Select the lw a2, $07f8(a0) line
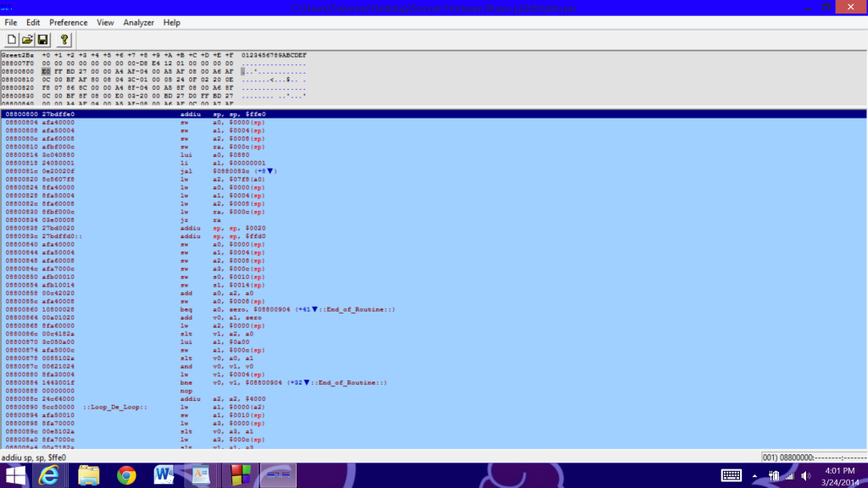The height and width of the screenshot is (488, 868). click(x=433, y=180)
